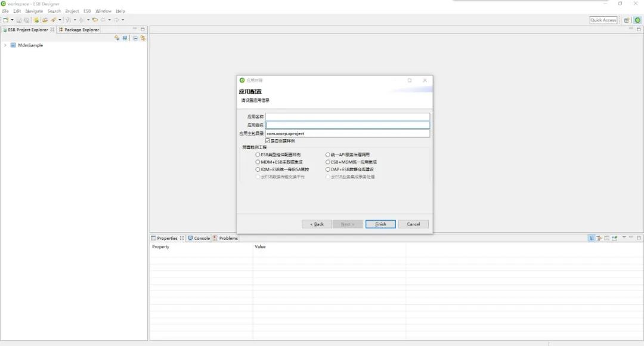Click the Finish button
The image size is (644, 346).
point(380,224)
